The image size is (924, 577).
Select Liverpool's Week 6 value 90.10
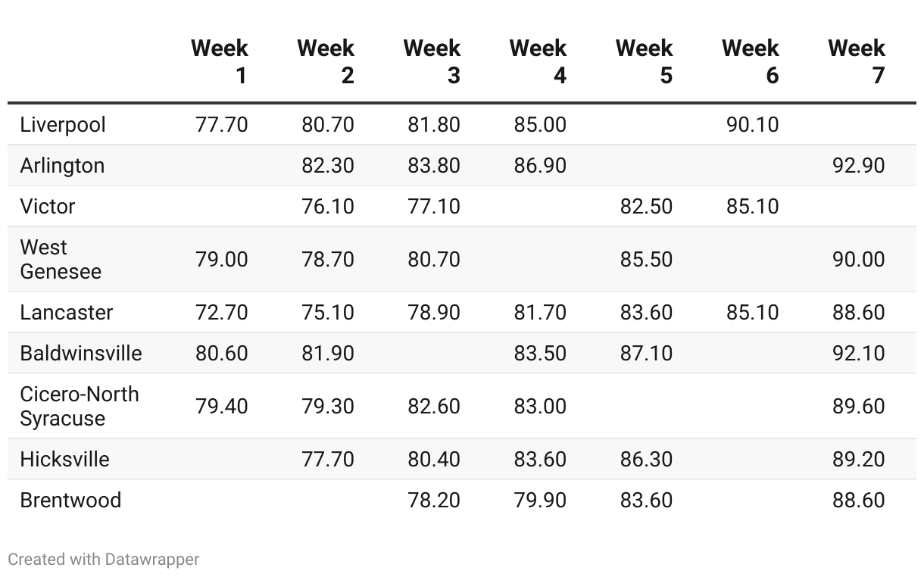click(x=752, y=125)
